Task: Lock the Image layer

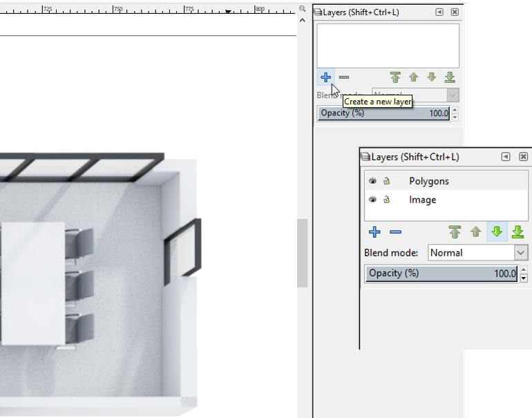Action: (386, 200)
